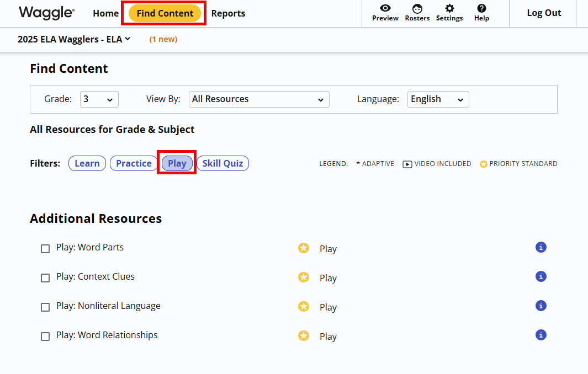Toggle the Practice filter
This screenshot has width=588, height=374.
click(x=134, y=163)
